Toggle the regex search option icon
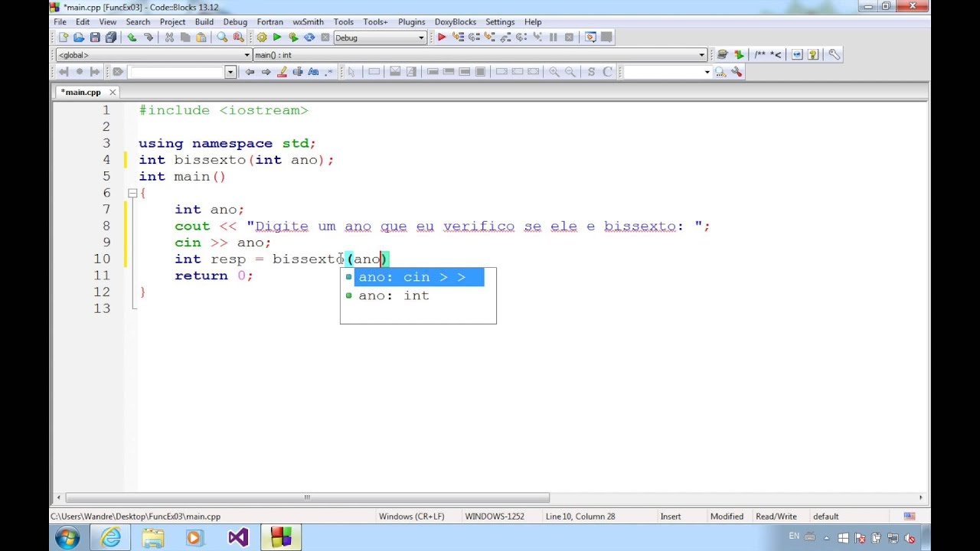Viewport: 980px width, 551px height. tap(329, 72)
